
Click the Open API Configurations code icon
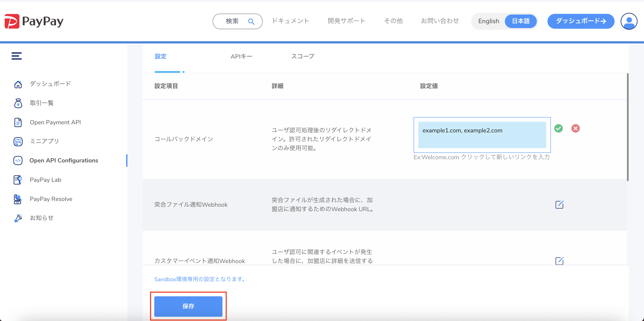(18, 161)
